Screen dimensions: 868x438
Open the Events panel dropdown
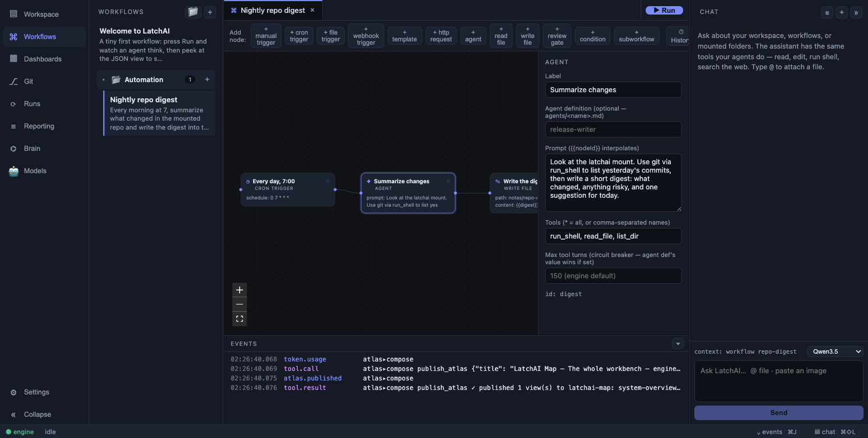(678, 344)
